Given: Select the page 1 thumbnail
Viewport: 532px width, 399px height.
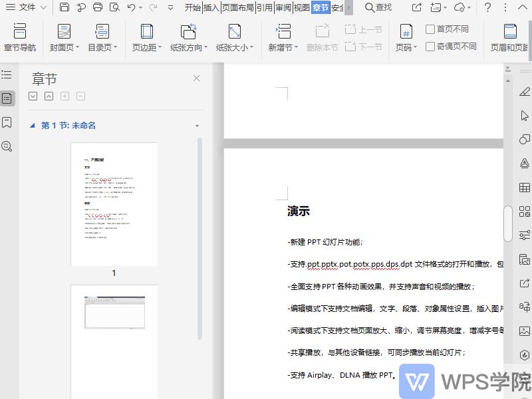Looking at the screenshot, I should click(x=114, y=204).
